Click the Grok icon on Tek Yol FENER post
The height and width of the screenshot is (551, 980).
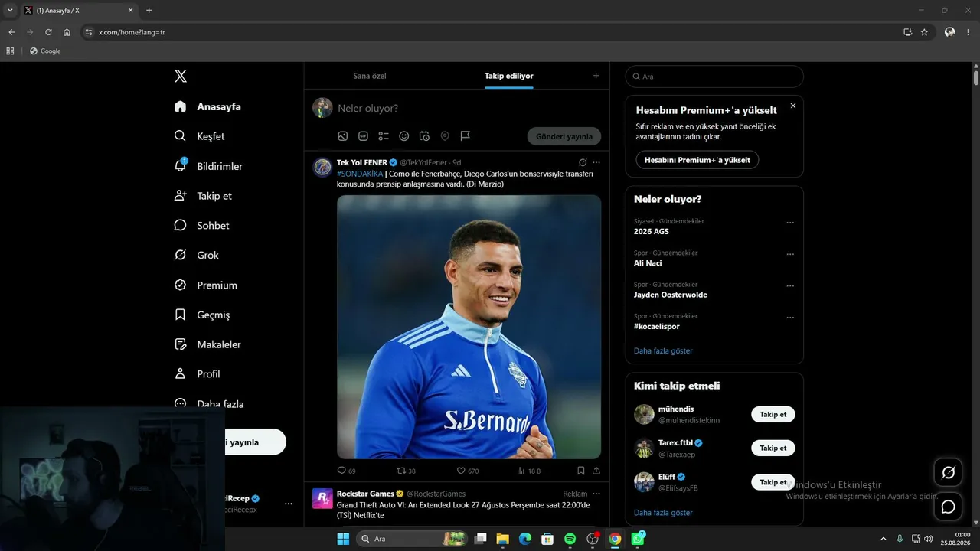(583, 162)
